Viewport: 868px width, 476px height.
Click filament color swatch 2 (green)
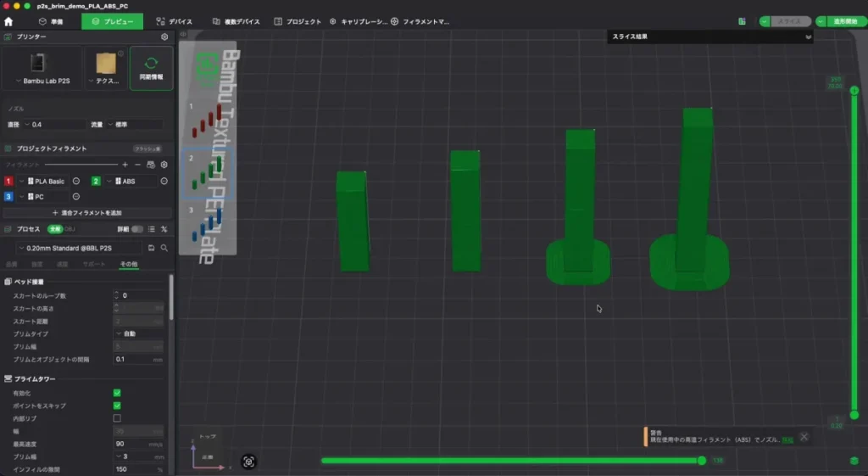tap(96, 182)
